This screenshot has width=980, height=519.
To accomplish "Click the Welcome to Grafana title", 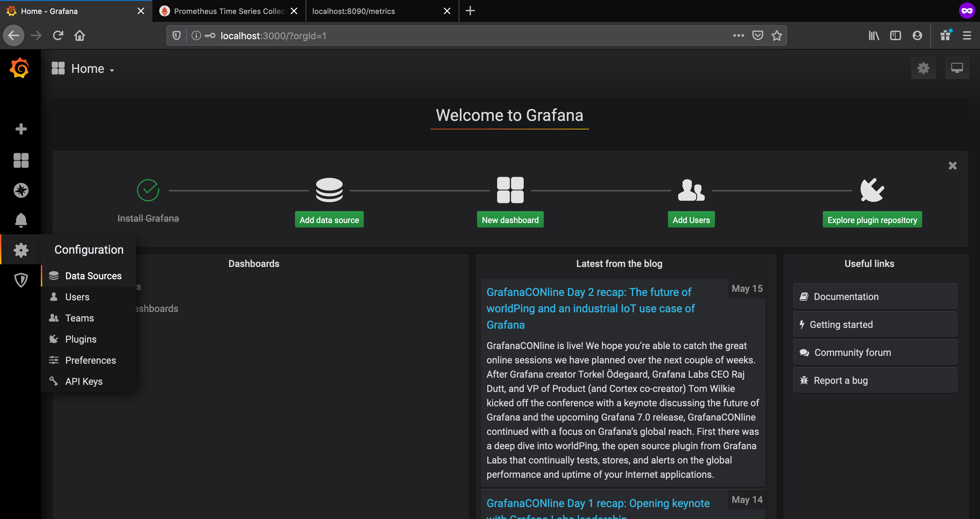I will pos(509,115).
